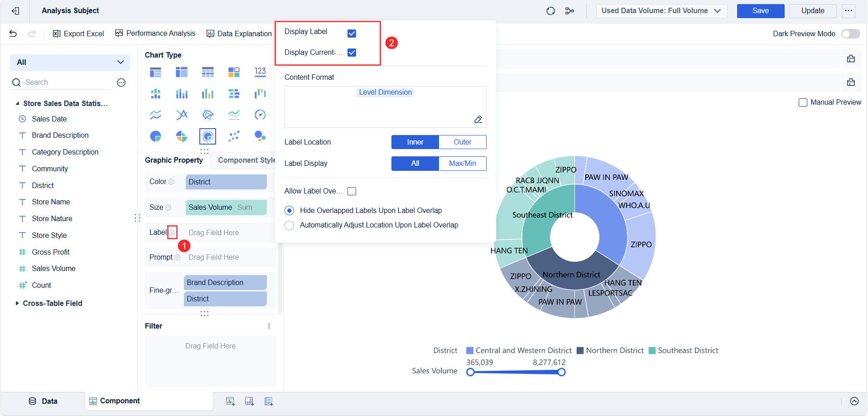Expand the Cross-Table Field tree node
The height and width of the screenshot is (416, 868).
[18, 303]
